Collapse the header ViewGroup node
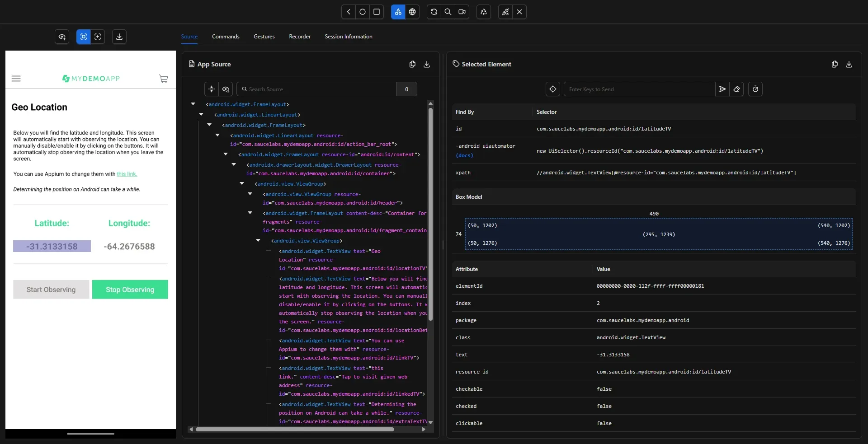Viewport: 868px width, 444px height. tap(250, 194)
